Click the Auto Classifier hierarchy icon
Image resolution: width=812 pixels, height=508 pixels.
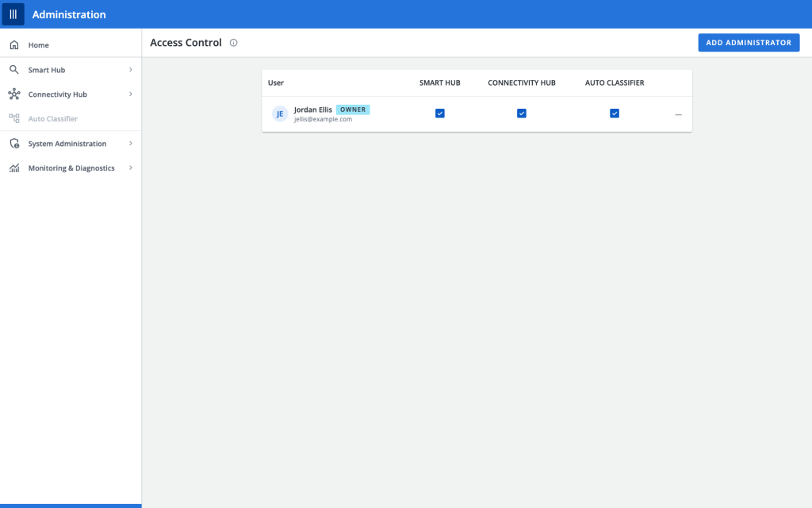[14, 118]
